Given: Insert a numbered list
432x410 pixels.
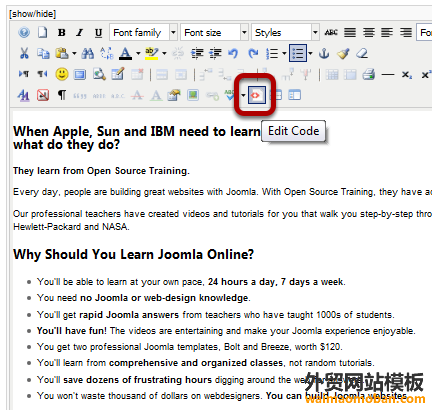Looking at the screenshot, I should click(x=272, y=53).
